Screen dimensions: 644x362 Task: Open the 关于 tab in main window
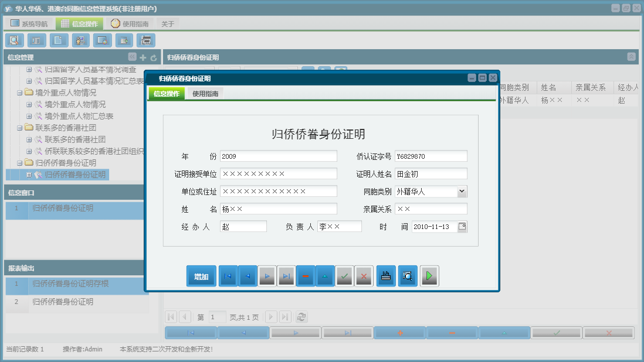coord(168,24)
